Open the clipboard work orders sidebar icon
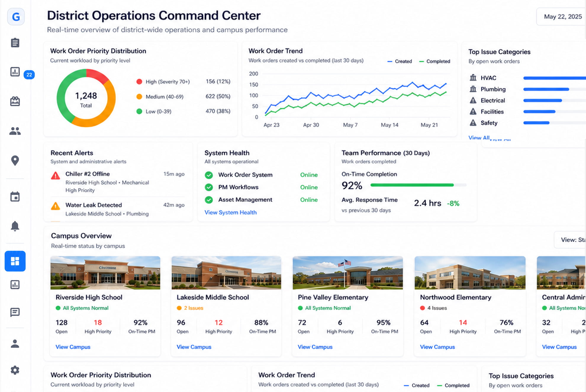This screenshot has height=392, width=586. coord(15,43)
